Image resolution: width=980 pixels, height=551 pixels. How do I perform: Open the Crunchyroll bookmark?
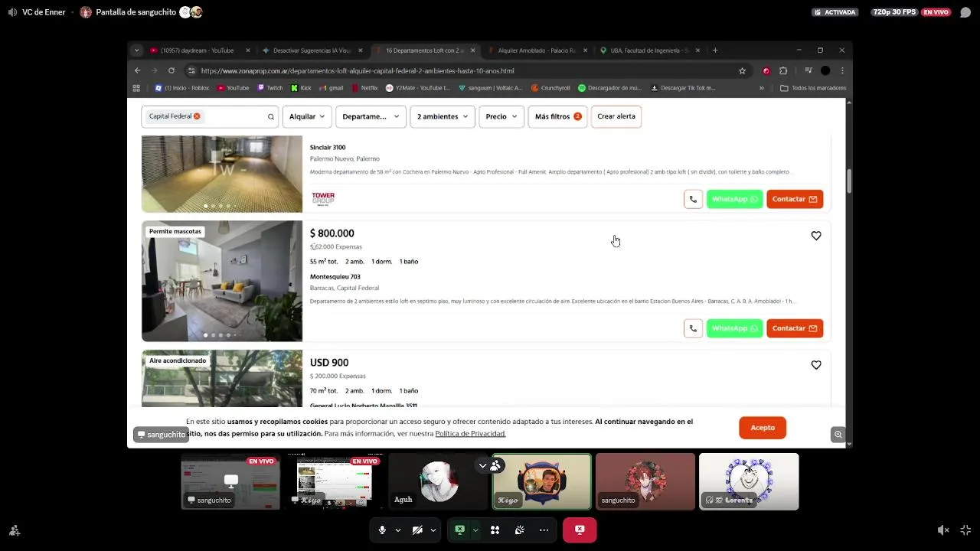pyautogui.click(x=550, y=88)
